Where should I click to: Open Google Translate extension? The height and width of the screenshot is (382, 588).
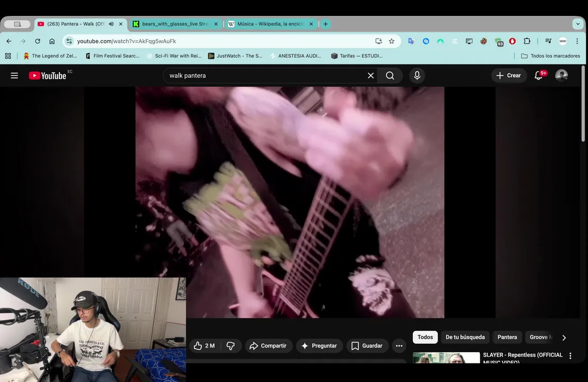point(411,41)
